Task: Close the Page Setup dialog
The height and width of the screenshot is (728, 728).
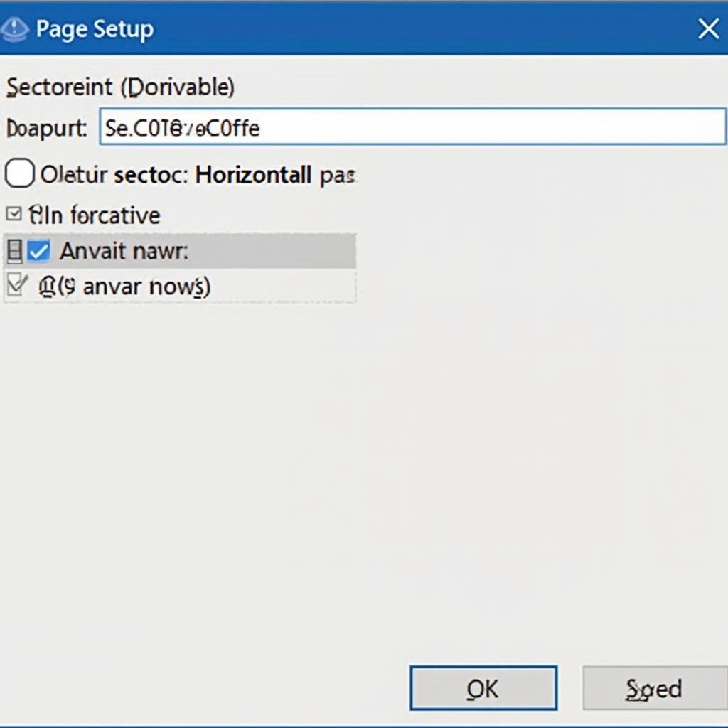Action: (x=707, y=29)
